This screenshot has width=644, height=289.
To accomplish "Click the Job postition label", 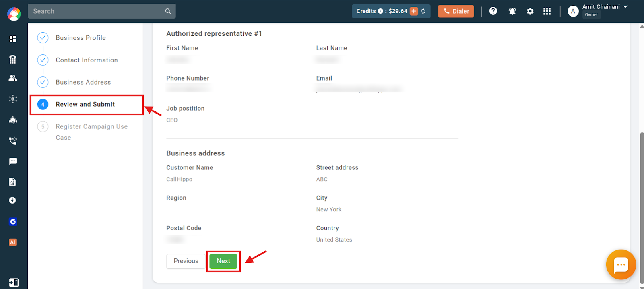I will (185, 109).
